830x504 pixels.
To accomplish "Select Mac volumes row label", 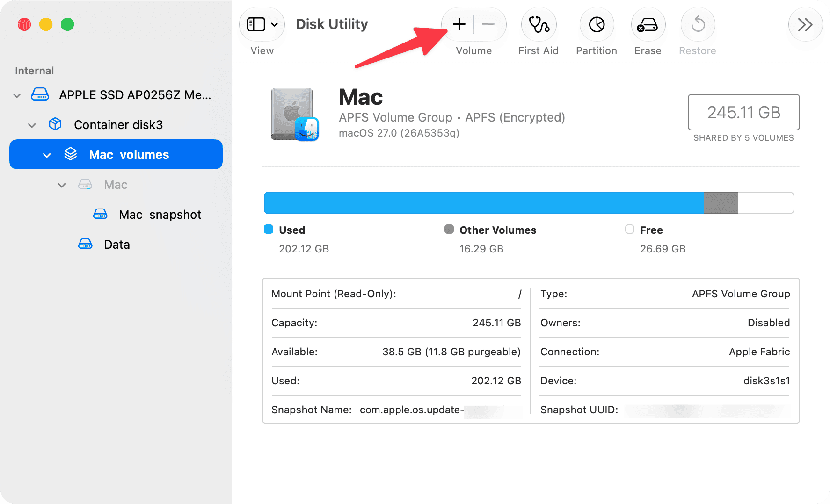I will point(129,155).
